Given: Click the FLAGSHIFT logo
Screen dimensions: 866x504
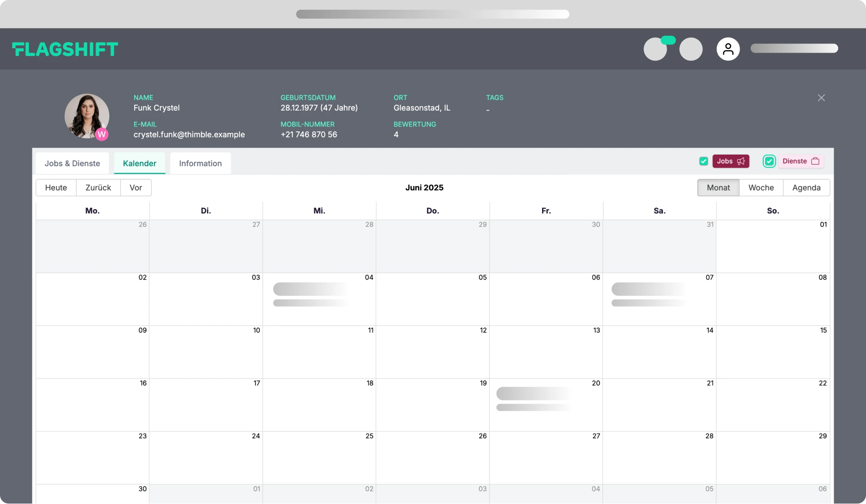Looking at the screenshot, I should [x=65, y=49].
